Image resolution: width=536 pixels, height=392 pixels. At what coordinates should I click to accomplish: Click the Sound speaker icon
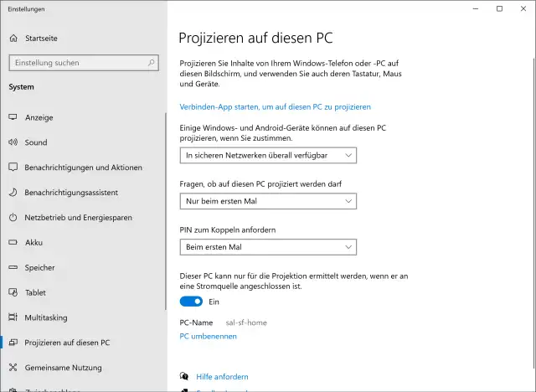pos(13,142)
